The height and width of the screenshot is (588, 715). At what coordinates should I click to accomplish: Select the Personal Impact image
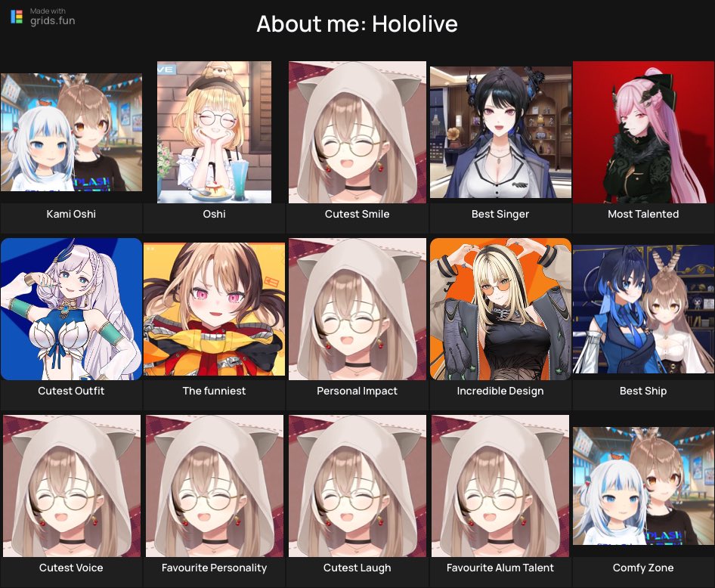point(357,309)
